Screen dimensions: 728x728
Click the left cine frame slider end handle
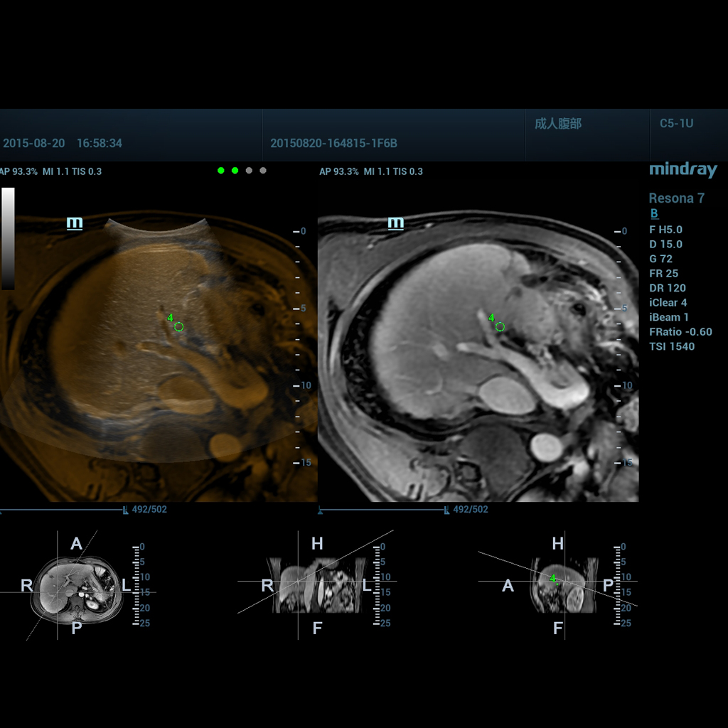pos(126,510)
